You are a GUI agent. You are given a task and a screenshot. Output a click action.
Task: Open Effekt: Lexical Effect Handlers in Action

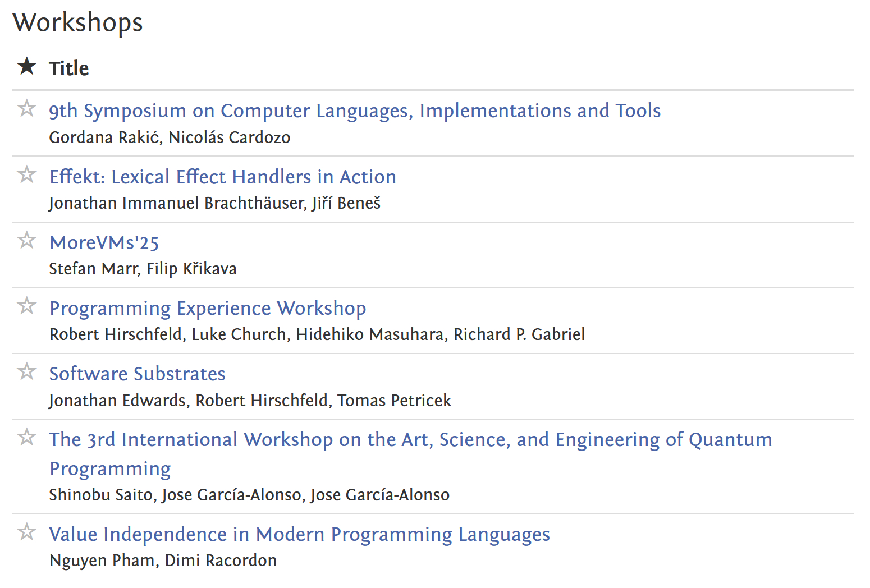coord(223,177)
